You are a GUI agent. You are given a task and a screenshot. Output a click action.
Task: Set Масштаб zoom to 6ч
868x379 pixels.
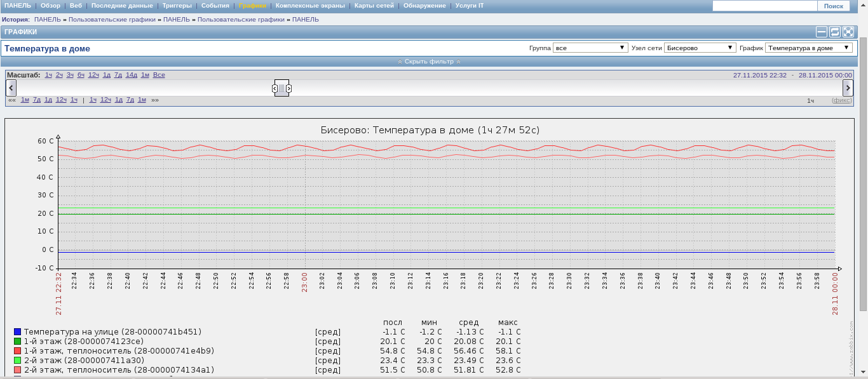click(x=81, y=75)
